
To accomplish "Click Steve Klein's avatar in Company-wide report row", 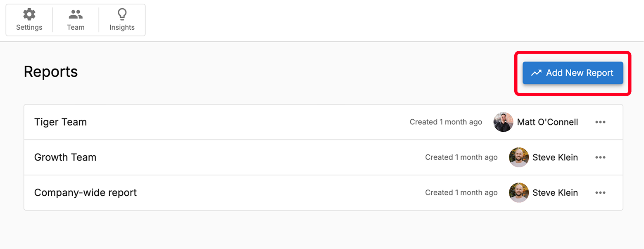I will [x=519, y=192].
